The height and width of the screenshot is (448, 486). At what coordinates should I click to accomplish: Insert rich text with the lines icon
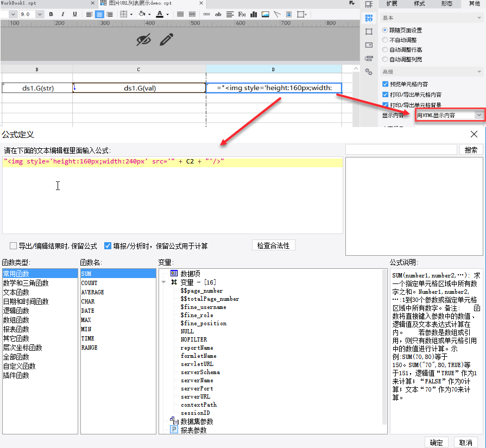tap(230, 14)
